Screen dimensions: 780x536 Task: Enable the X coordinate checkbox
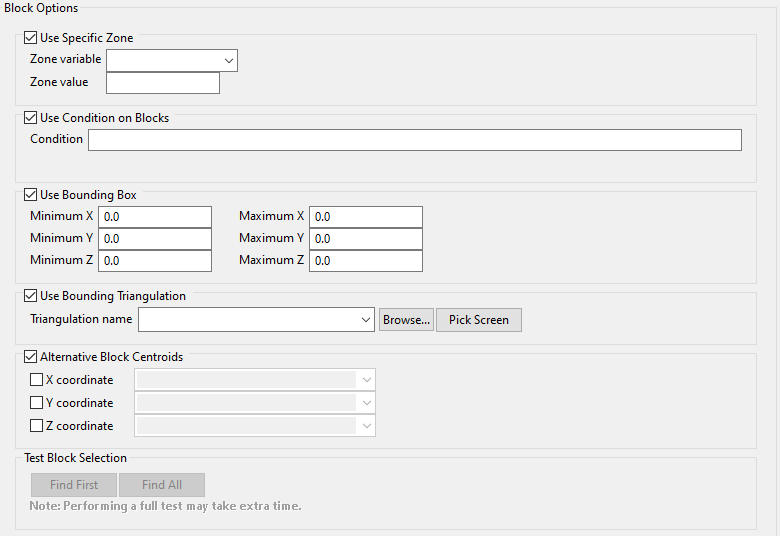37,380
